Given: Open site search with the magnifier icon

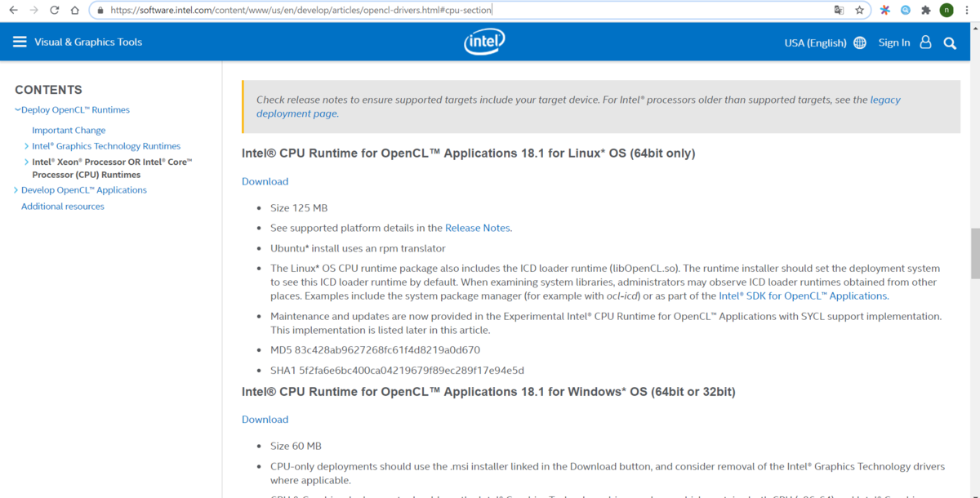Looking at the screenshot, I should 950,42.
